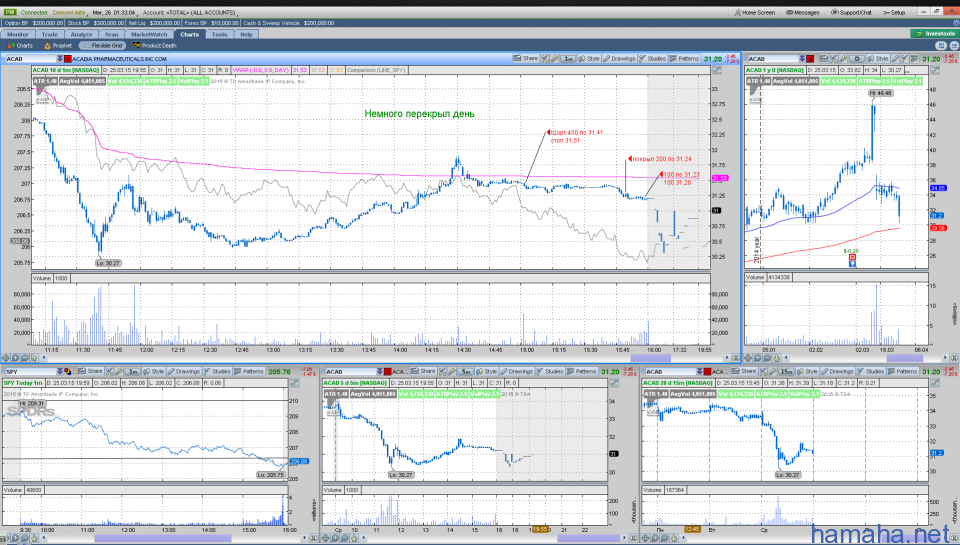Screen dimensions: 960x545
Task: Open Messages center
Action: click(x=803, y=12)
